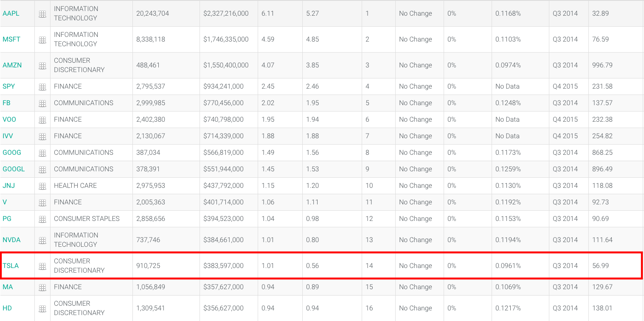Screen dimensions: 644x321
Task: Open the grid icon in the VOO row
Action: pos(42,120)
